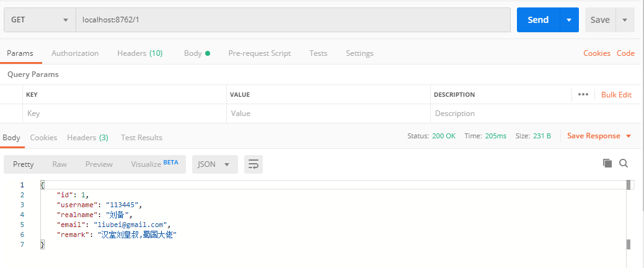Open the request Headers (10) tab
The image size is (644, 268).
[139, 53]
